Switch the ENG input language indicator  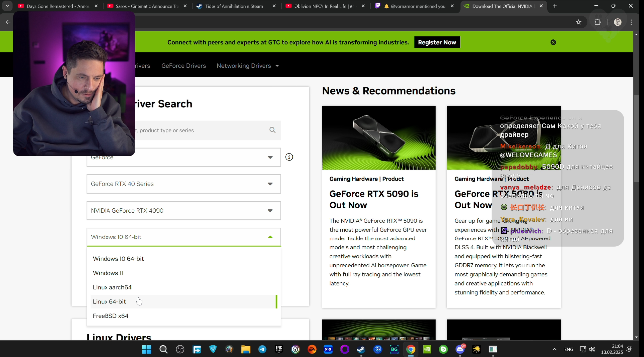click(569, 349)
